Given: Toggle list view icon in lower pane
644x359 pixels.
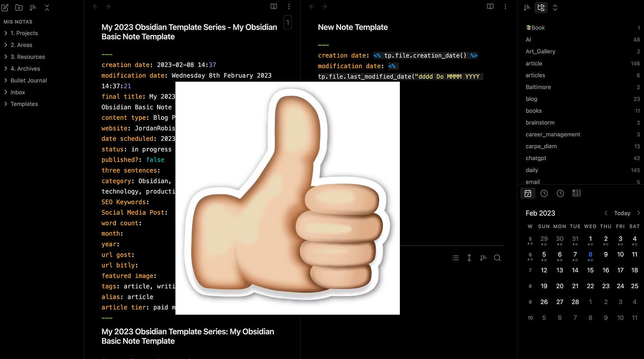Looking at the screenshot, I should 455,258.
